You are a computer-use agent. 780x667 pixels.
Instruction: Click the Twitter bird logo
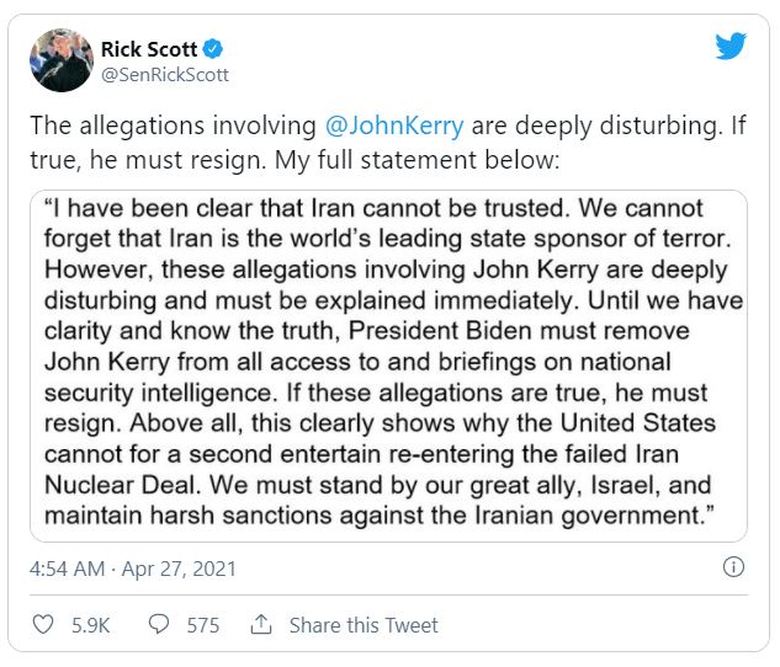pyautogui.click(x=731, y=46)
